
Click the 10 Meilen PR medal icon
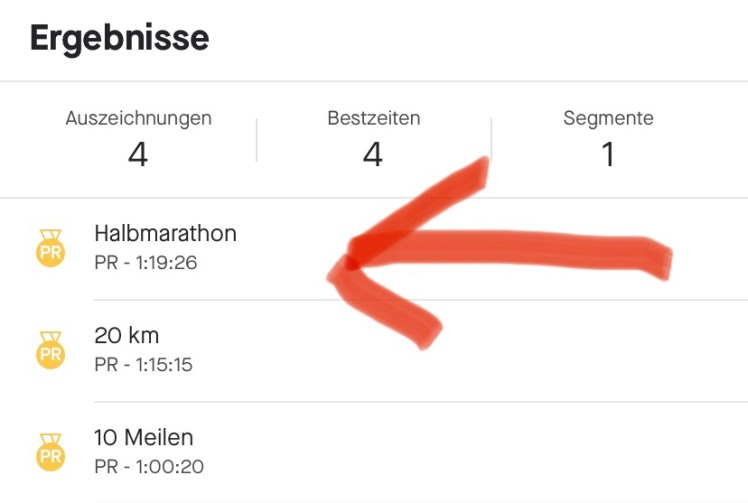(50, 452)
